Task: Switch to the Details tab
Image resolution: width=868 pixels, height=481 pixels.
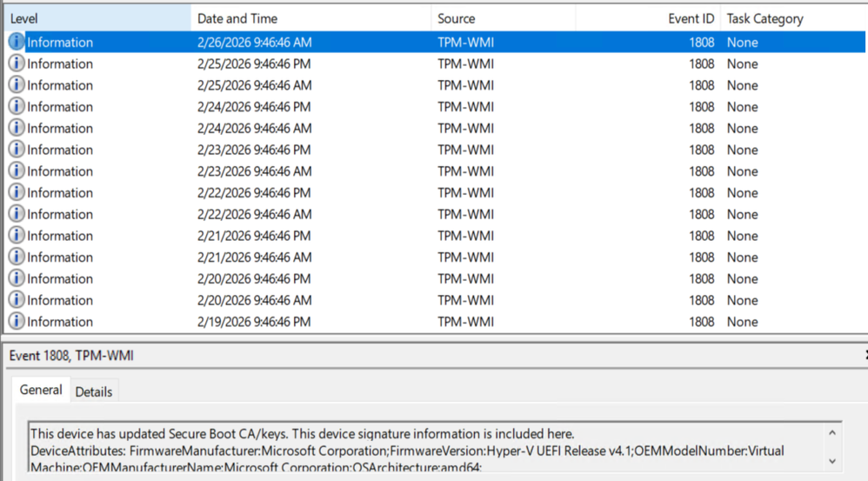Action: (94, 391)
